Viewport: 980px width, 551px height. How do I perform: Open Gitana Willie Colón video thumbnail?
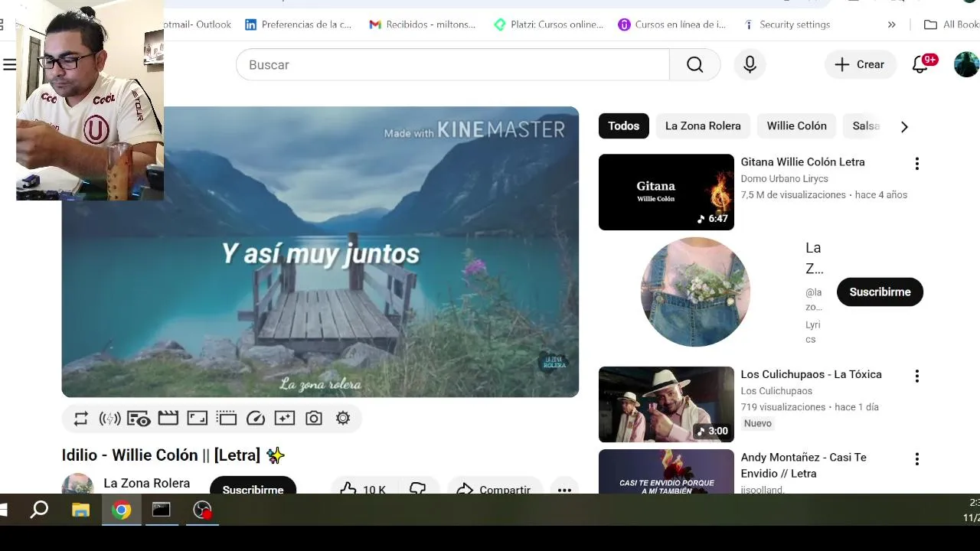[666, 192]
